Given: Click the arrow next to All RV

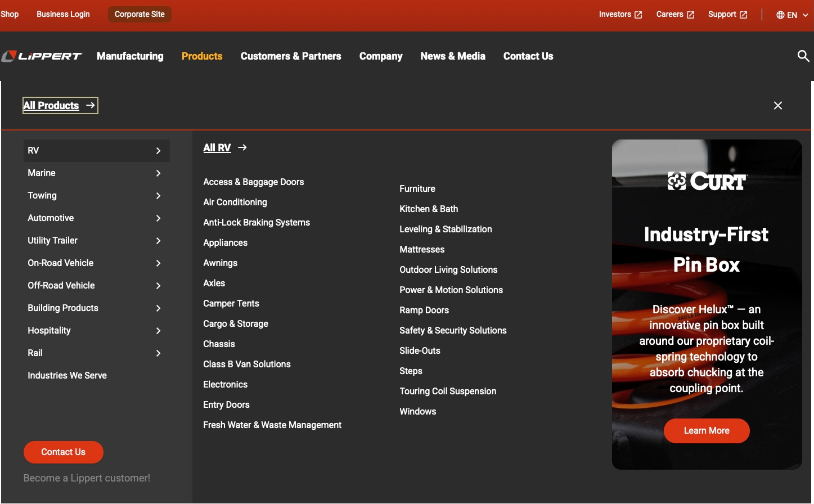Looking at the screenshot, I should click(242, 147).
